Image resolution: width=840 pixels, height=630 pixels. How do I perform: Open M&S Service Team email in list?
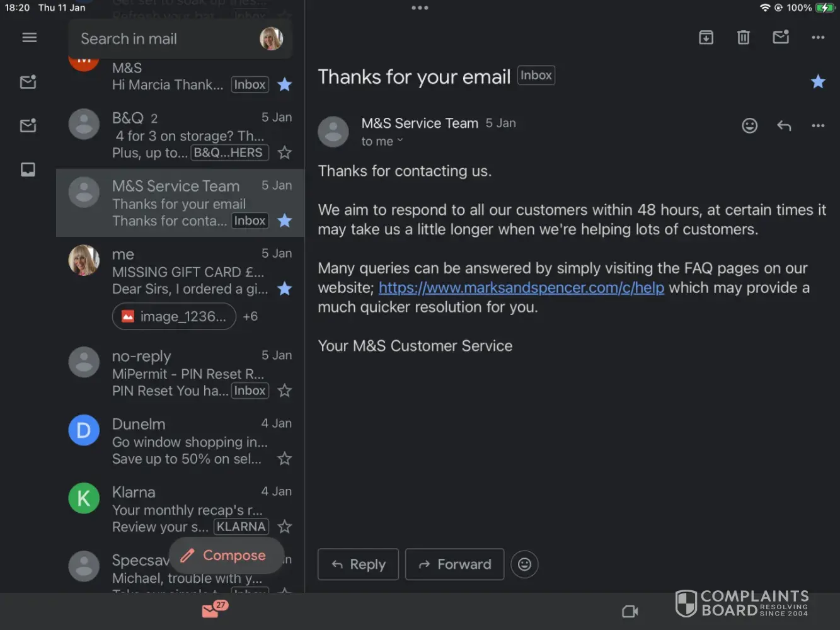point(180,203)
